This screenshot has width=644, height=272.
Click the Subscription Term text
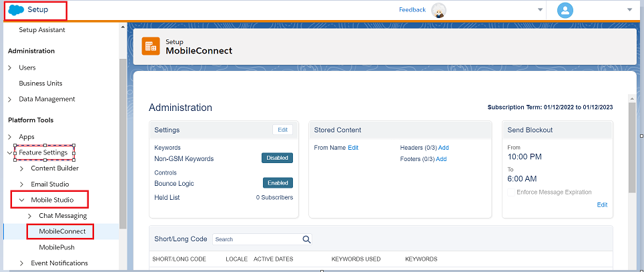click(551, 108)
